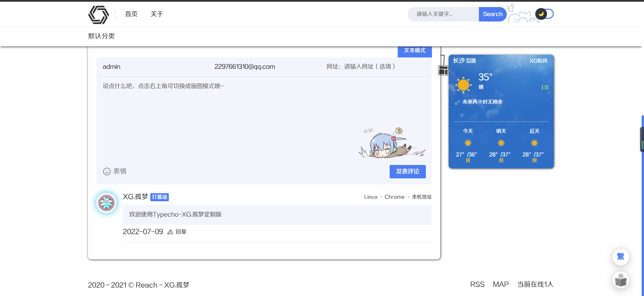Click the 明天 28°/37° temperature range

[x=500, y=155]
